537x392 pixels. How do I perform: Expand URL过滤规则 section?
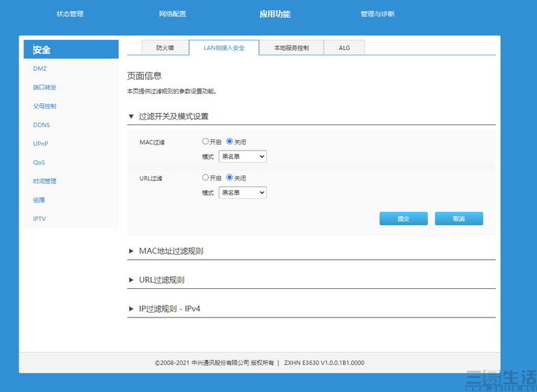pos(162,280)
